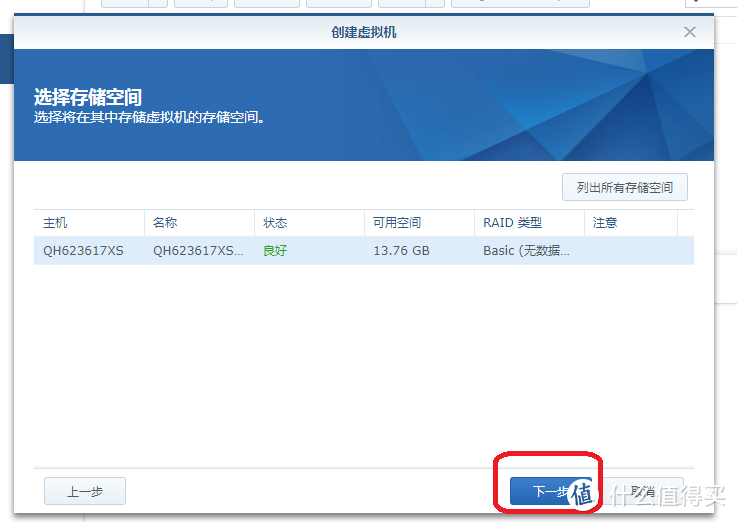Sort by the 名称 column header
Screen dimensions: 737x522
[199, 223]
